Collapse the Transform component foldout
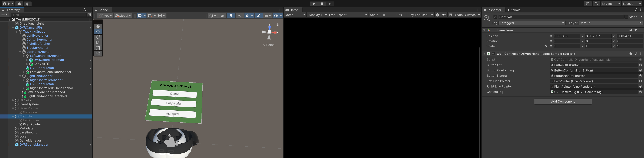The width and height of the screenshot is (644, 158). (x=484, y=30)
